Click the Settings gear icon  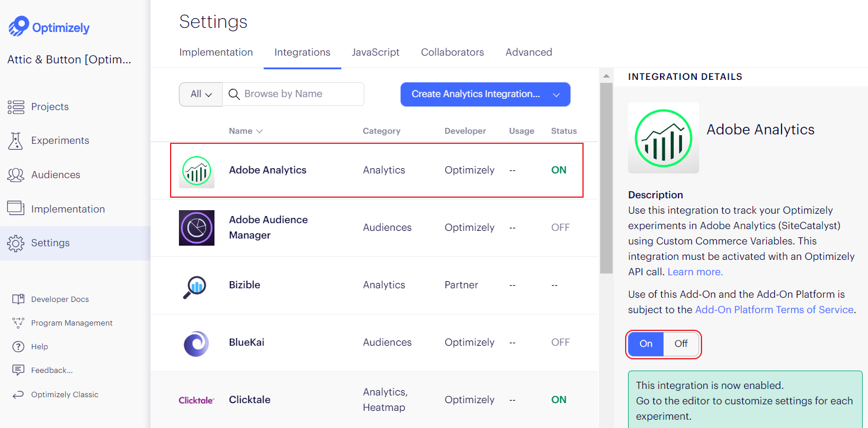click(15, 243)
